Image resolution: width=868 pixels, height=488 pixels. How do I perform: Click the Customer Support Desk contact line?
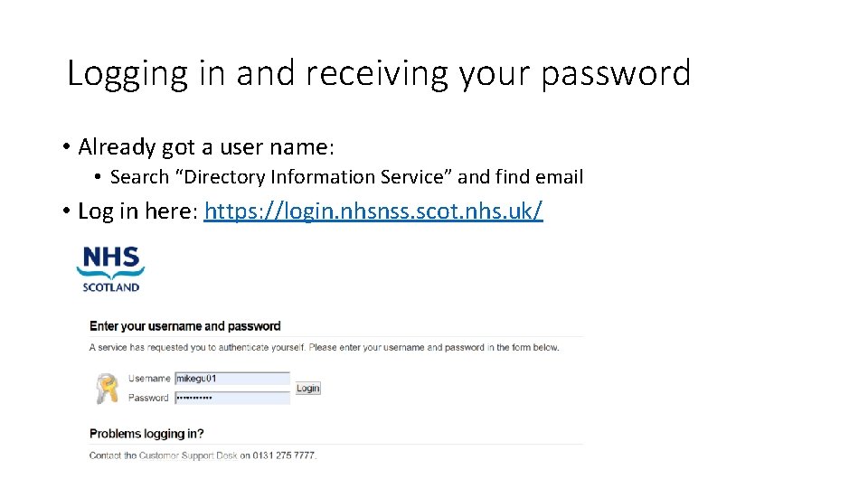[203, 455]
